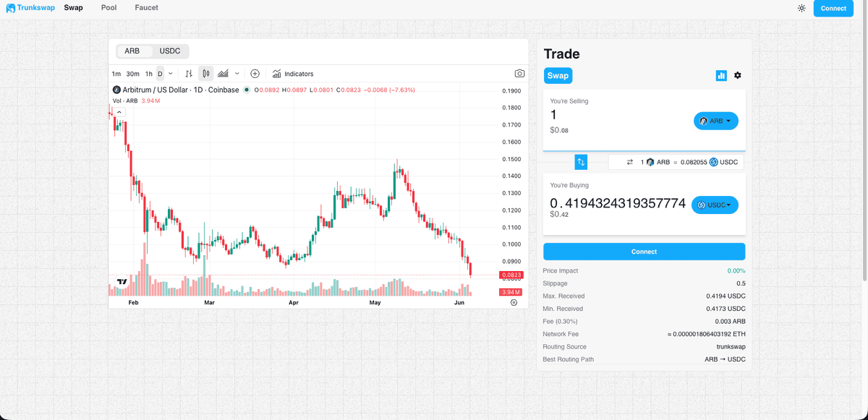Open Indicators on the chart toolbar
The height and width of the screenshot is (420, 868).
click(293, 74)
